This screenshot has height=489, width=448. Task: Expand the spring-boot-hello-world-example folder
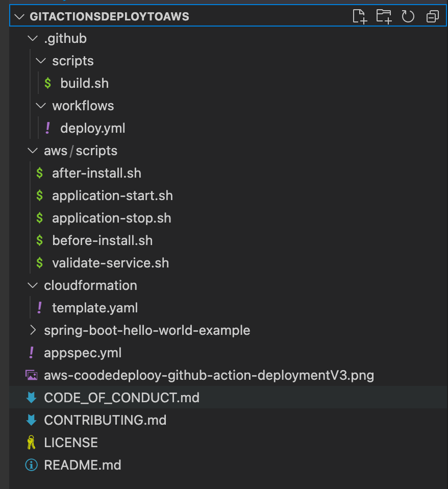point(32,330)
